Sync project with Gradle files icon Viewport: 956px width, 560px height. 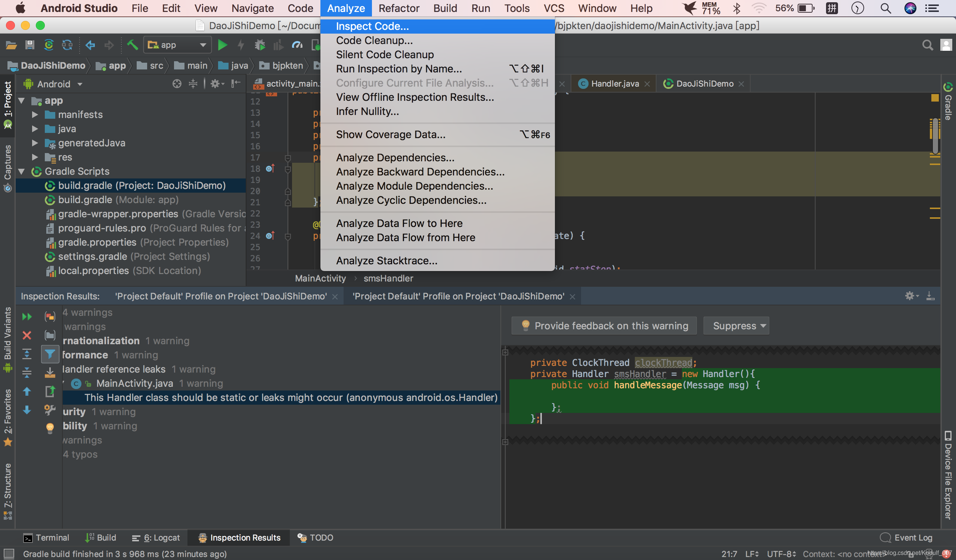click(x=49, y=45)
